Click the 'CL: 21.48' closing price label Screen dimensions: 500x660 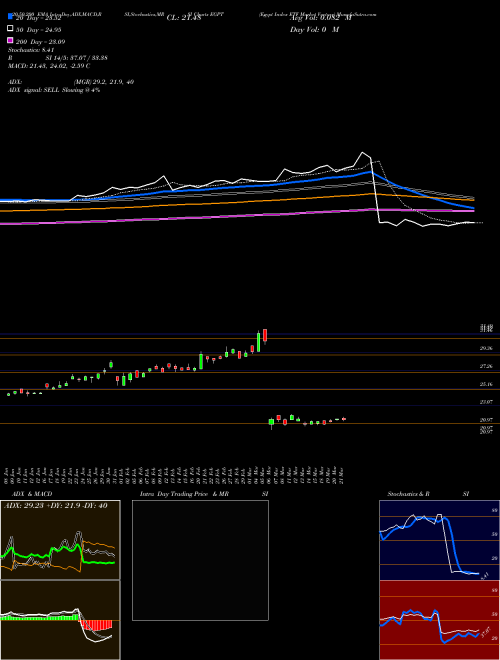(184, 18)
